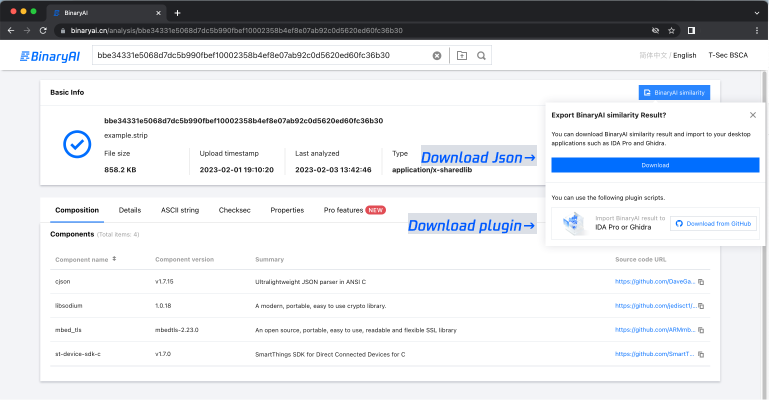The width and height of the screenshot is (769, 400).
Task: Open the mbed_tls GitHub URL
Action: click(x=655, y=329)
